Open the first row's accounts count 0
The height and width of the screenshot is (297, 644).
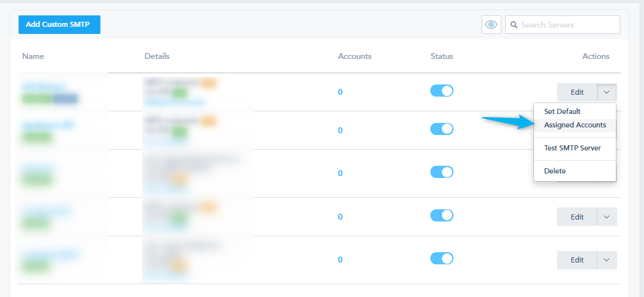(340, 92)
